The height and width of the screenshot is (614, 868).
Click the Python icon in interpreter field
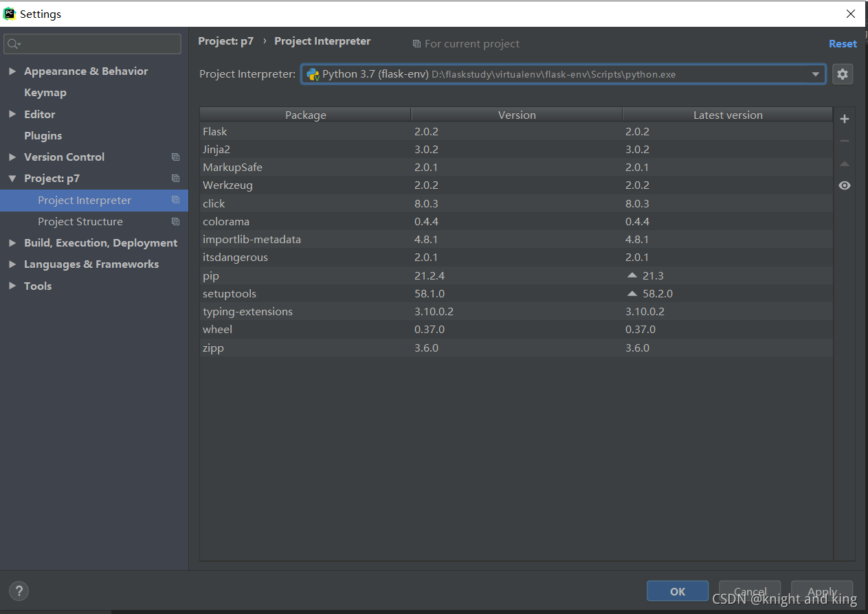point(313,74)
